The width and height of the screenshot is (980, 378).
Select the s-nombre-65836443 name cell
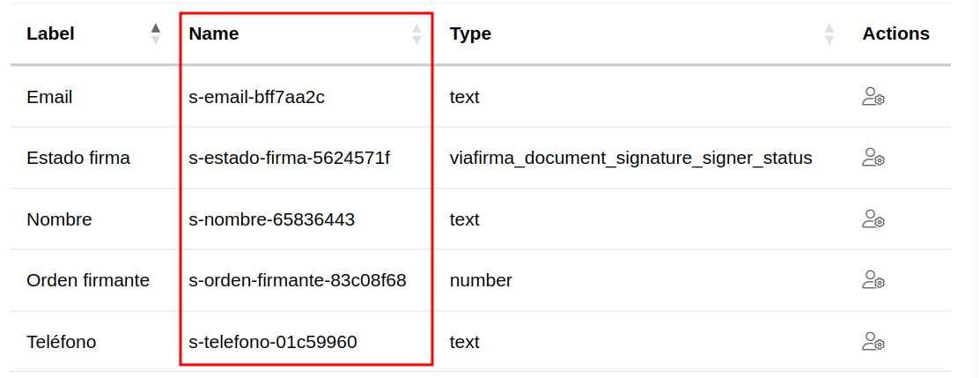pyautogui.click(x=272, y=219)
